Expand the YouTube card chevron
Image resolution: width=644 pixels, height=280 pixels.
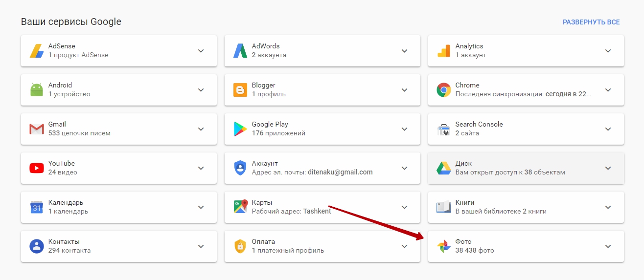(201, 168)
